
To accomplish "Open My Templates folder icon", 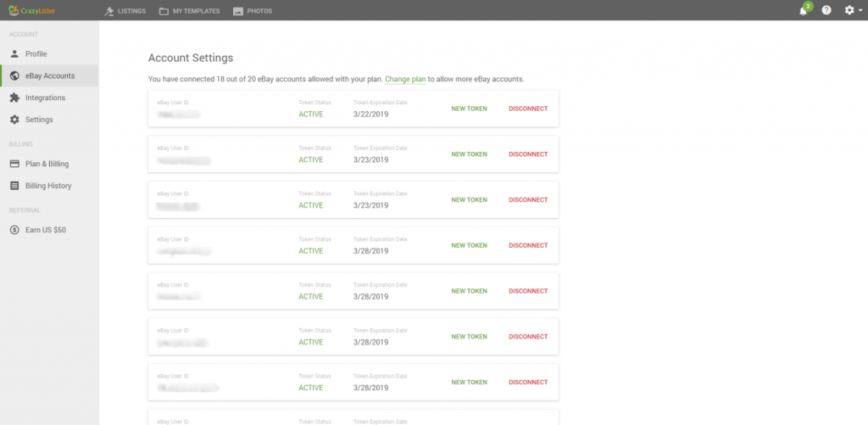I will point(164,10).
